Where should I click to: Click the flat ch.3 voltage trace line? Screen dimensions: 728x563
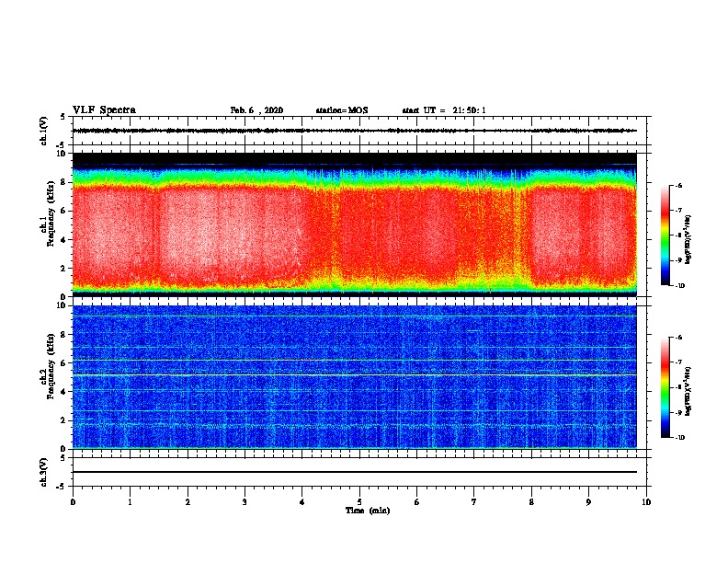pyautogui.click(x=355, y=472)
